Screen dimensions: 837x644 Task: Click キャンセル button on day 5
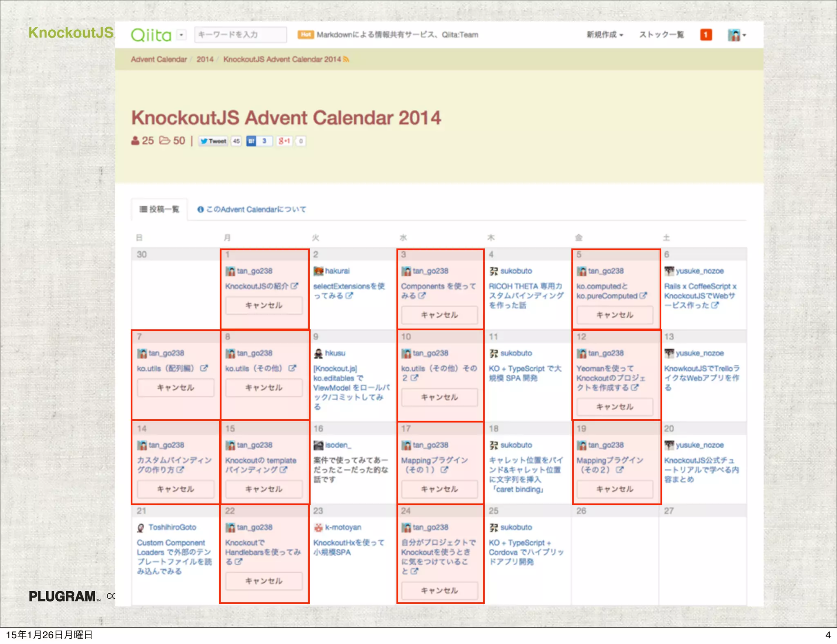[615, 315]
